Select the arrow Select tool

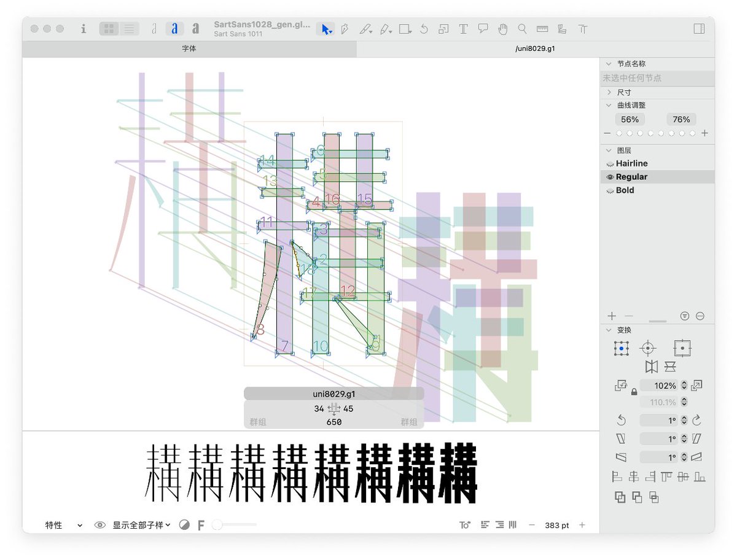(326, 28)
